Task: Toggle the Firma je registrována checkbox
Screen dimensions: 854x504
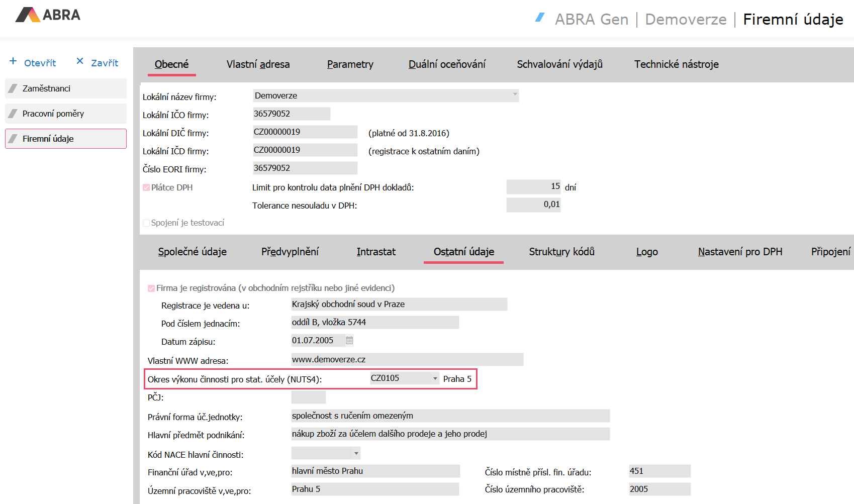Action: tap(151, 288)
